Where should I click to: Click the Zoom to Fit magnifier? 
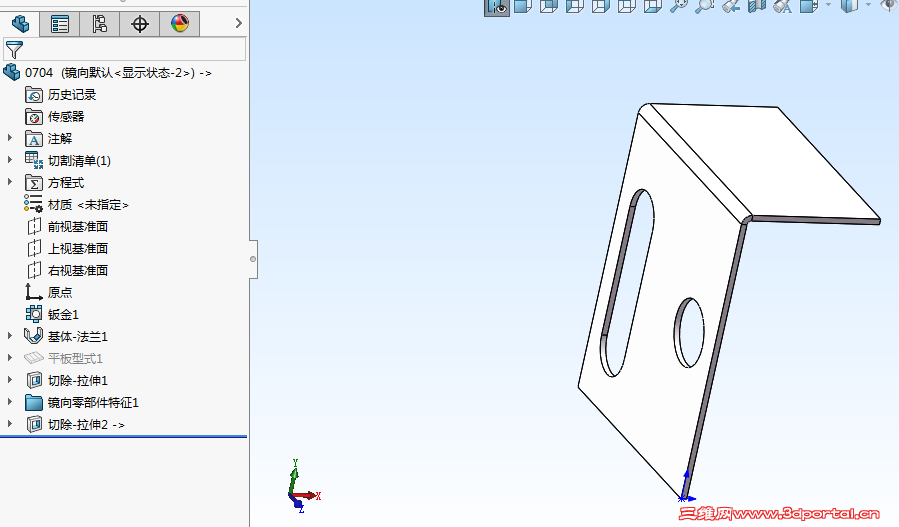679,6
